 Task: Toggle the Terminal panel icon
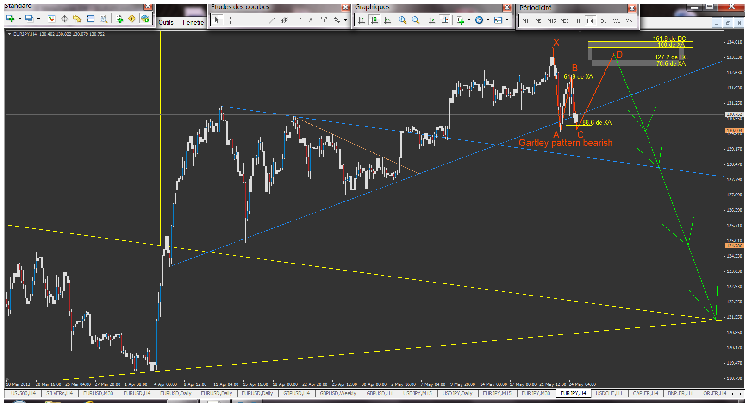90,19
